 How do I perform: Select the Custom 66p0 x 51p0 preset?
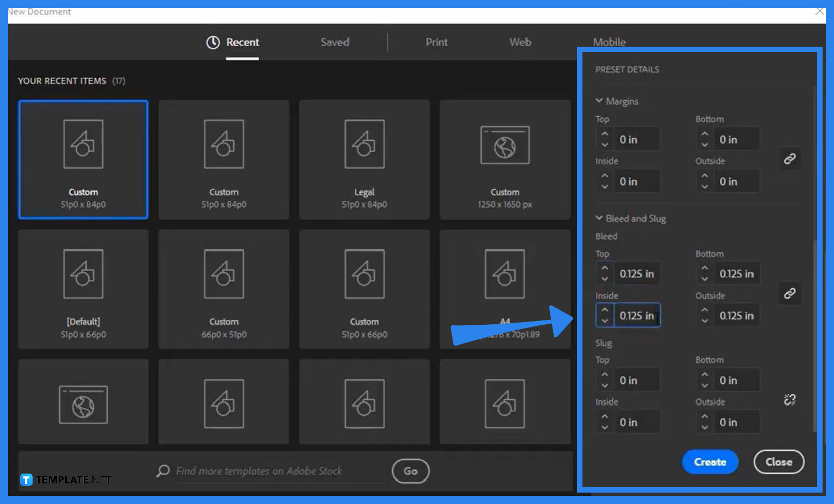click(223, 288)
